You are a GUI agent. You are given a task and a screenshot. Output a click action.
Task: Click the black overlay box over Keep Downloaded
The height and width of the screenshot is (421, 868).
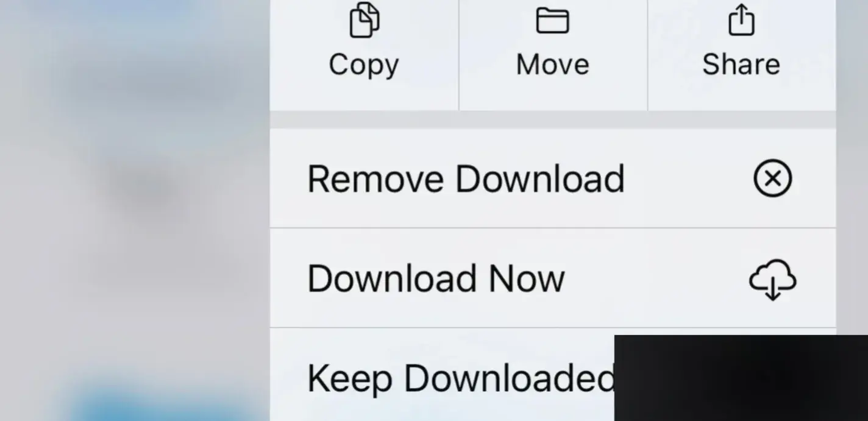(741, 378)
